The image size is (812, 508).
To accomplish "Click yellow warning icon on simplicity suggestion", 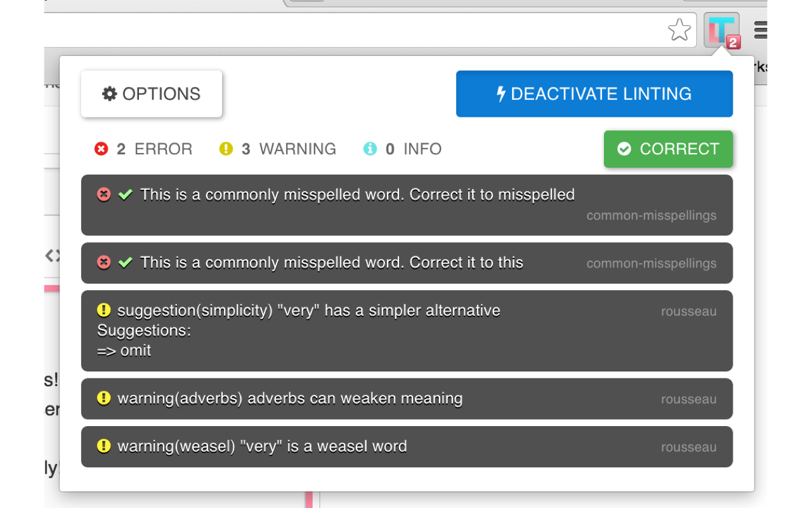I will coord(103,310).
